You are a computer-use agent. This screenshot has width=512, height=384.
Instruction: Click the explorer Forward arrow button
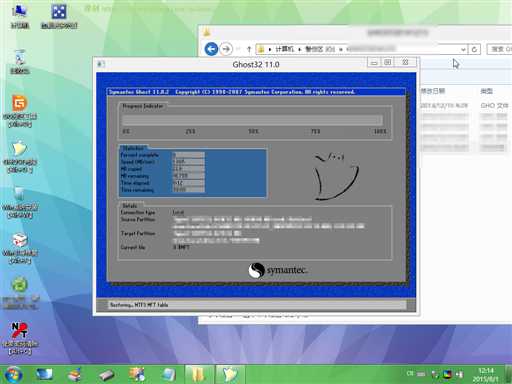[226, 49]
